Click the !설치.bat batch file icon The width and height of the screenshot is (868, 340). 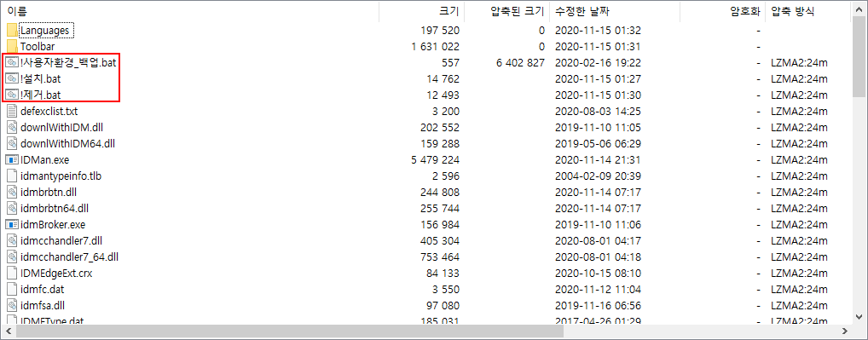pos(12,78)
